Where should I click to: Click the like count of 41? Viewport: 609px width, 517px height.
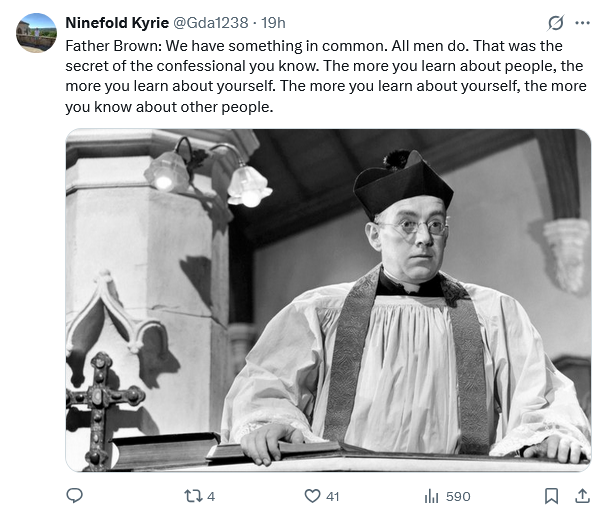[x=333, y=496]
